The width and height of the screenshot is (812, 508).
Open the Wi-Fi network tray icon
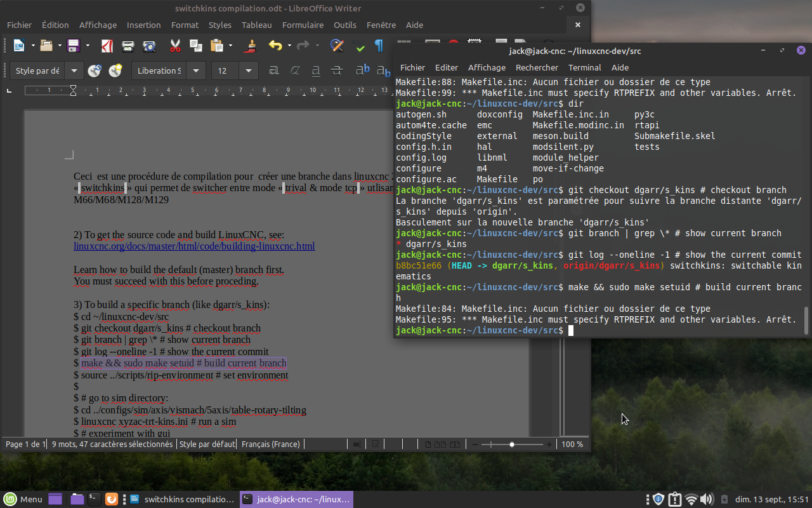(x=691, y=499)
